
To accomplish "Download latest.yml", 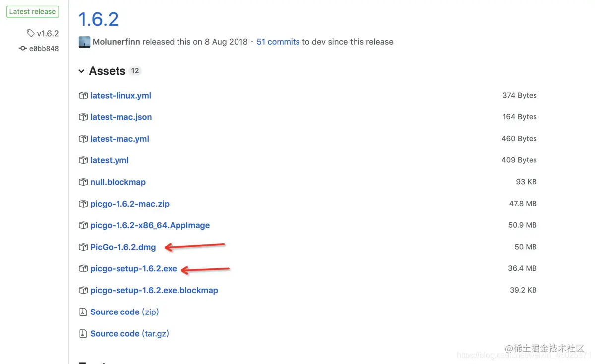I will tap(110, 160).
